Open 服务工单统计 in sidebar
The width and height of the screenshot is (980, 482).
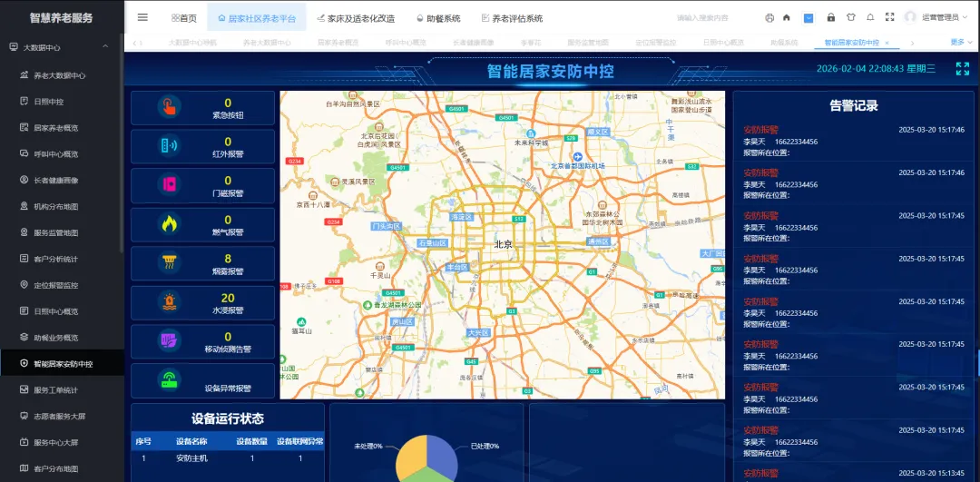63,389
